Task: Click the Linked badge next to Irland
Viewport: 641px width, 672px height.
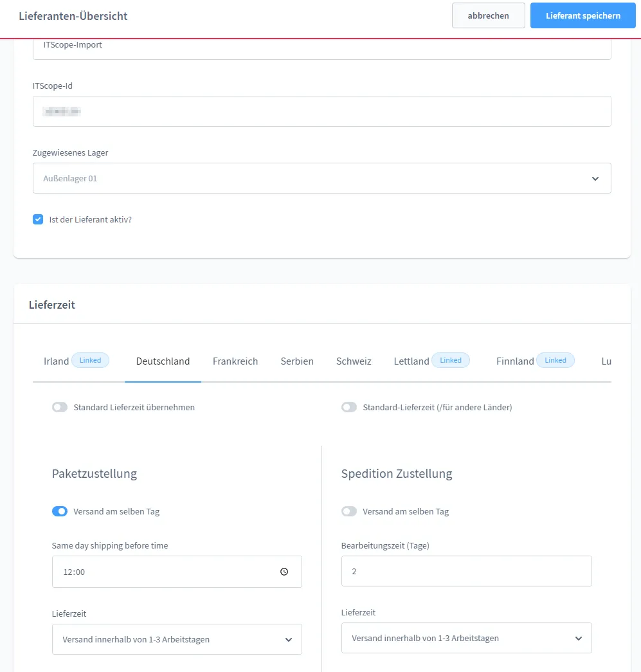Action: pyautogui.click(x=91, y=360)
